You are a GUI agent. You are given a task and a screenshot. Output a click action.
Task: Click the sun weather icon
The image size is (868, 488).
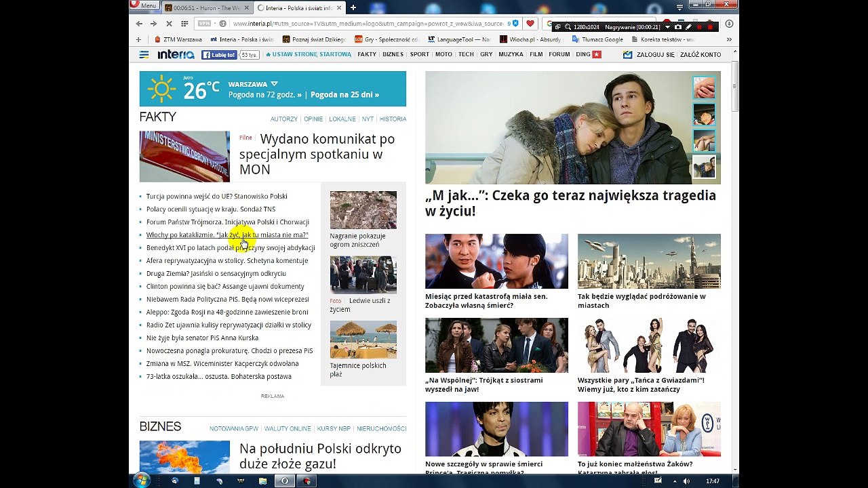point(161,89)
